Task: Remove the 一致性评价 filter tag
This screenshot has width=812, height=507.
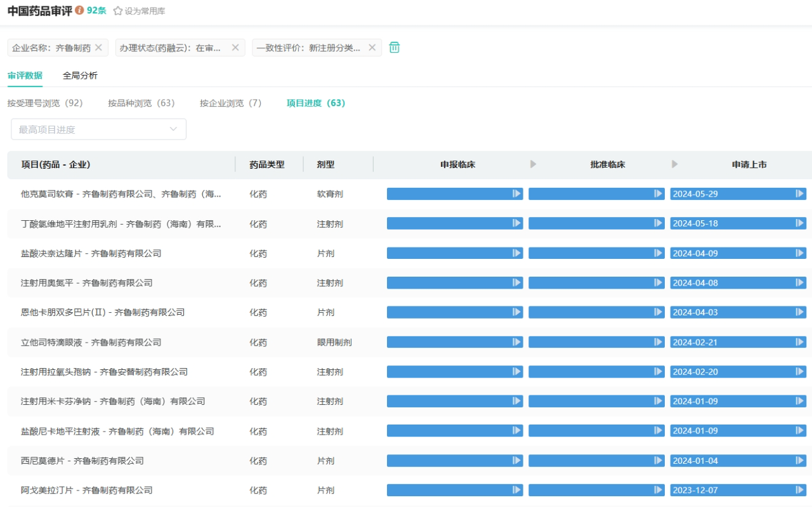Action: pyautogui.click(x=372, y=48)
